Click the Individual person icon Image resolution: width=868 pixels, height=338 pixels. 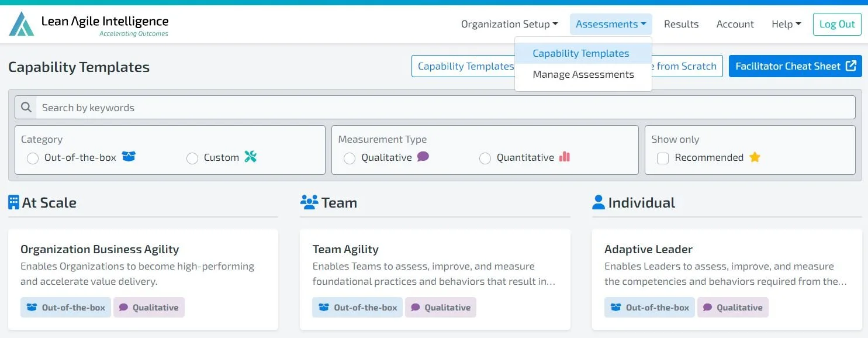point(598,202)
